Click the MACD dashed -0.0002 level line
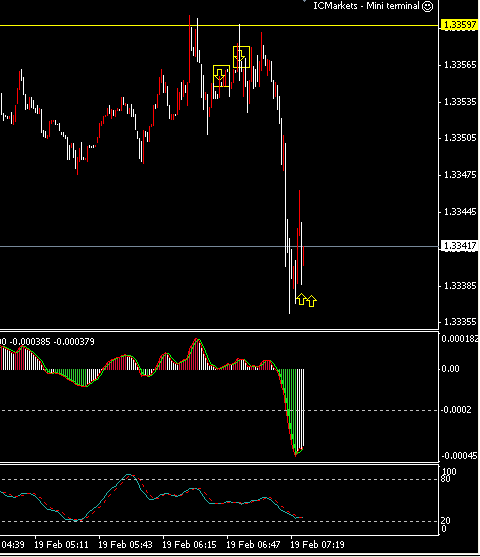Screen dimensions: 480x557 coord(219,410)
